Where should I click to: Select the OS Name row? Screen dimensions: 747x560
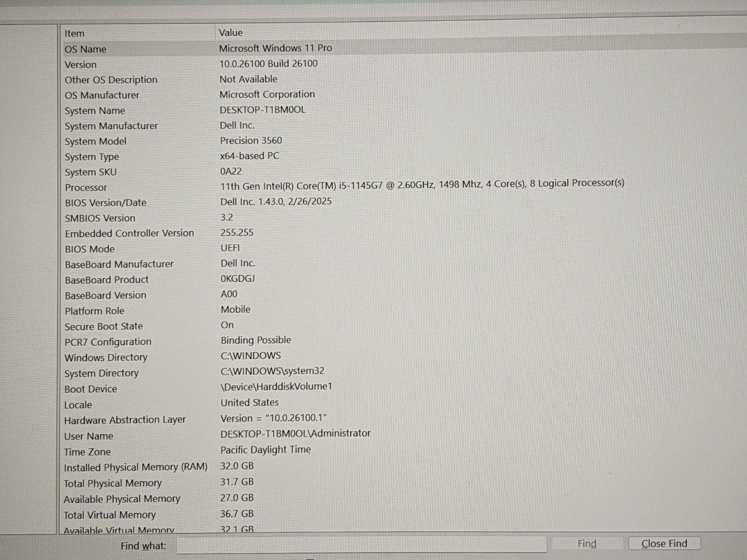coord(85,49)
